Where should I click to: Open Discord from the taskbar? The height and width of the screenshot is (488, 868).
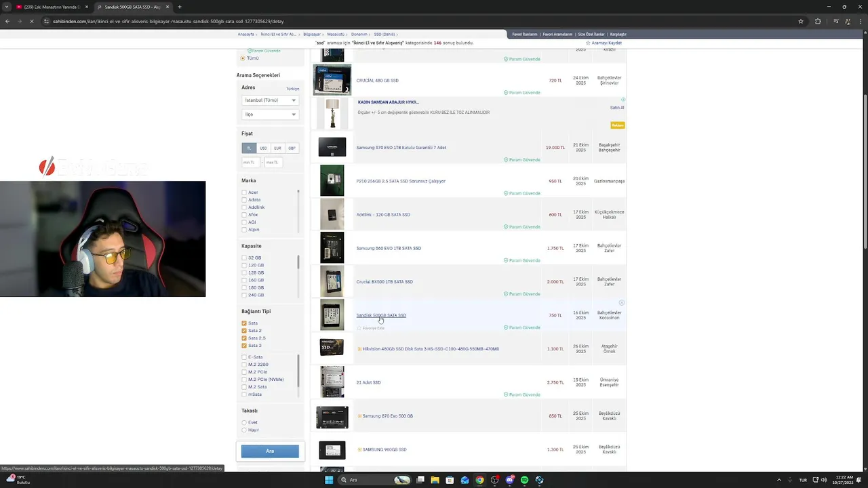tap(509, 480)
